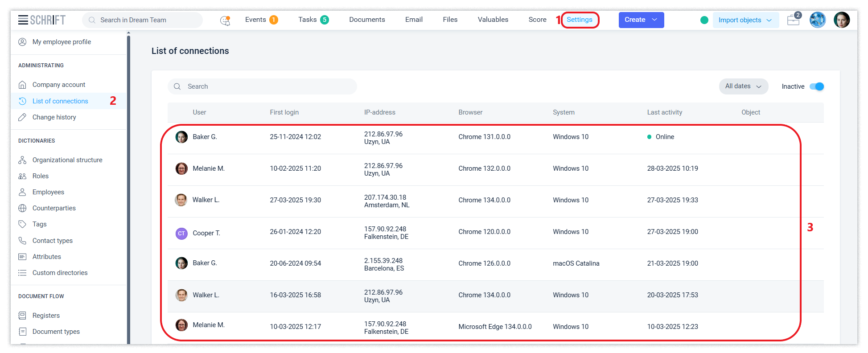
Task: Open Tags dictionary in sidebar
Action: point(39,224)
